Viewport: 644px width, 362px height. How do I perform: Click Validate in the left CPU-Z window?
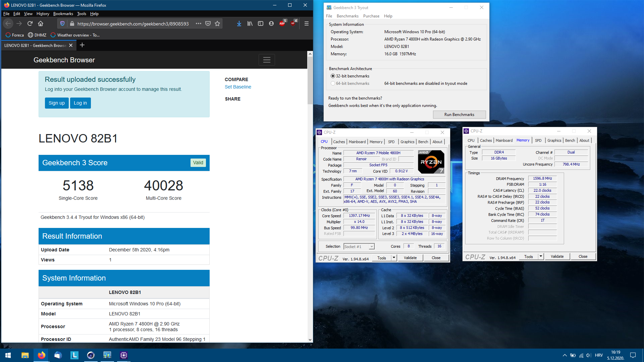click(410, 258)
